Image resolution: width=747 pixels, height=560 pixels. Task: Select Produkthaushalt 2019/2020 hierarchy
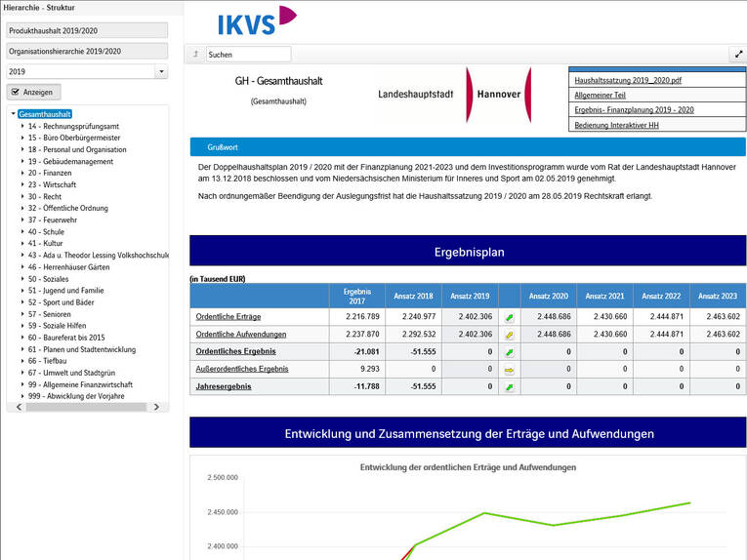click(x=90, y=31)
